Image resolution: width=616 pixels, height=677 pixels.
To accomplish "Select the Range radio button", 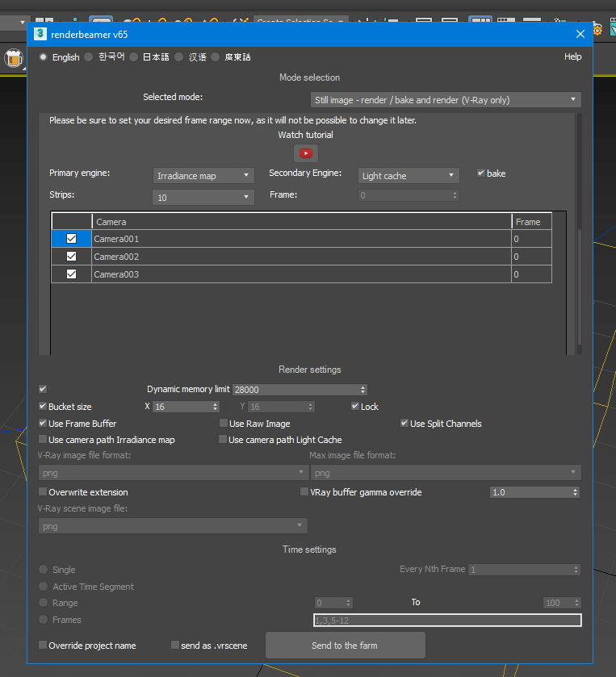I will click(44, 603).
